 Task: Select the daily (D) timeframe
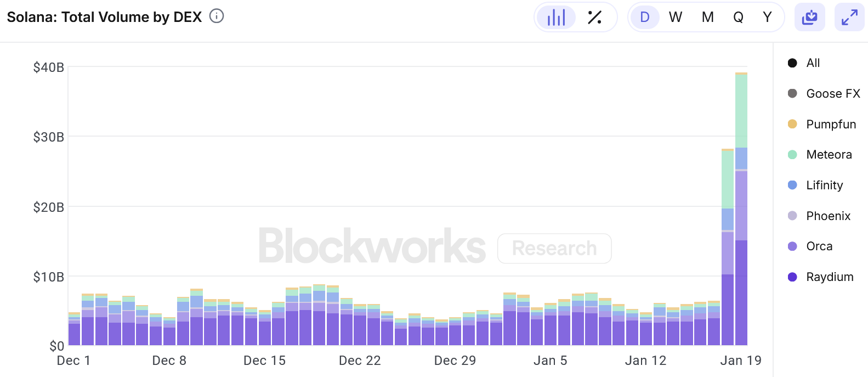click(x=645, y=18)
